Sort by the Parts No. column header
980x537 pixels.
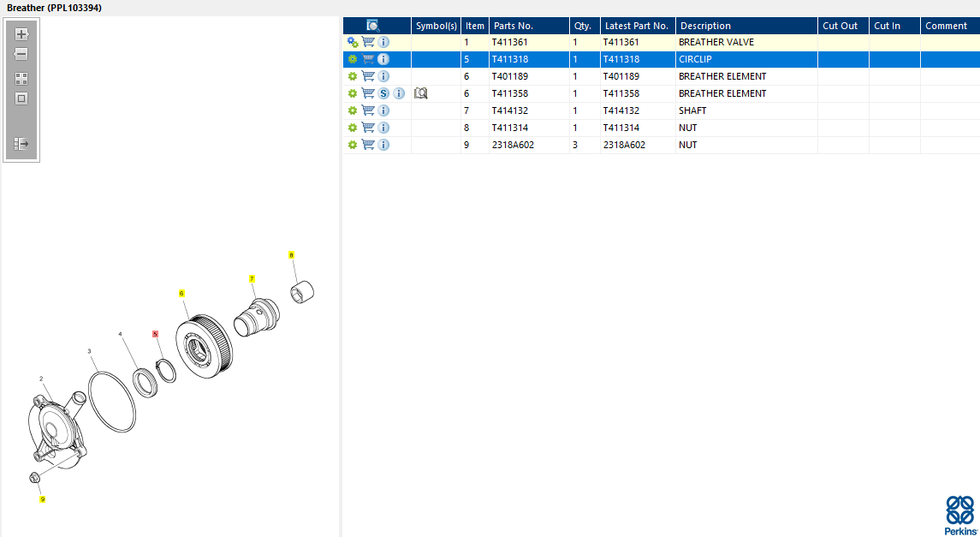(530, 26)
